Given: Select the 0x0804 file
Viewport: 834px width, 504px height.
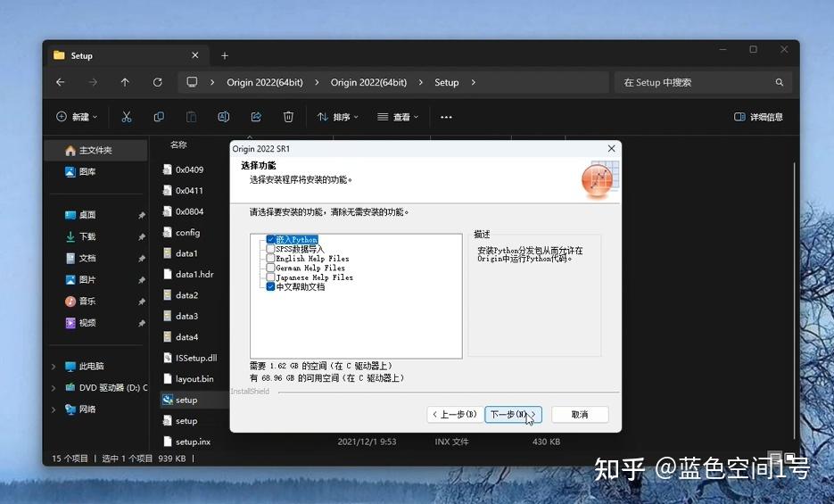Looking at the screenshot, I should tap(184, 211).
